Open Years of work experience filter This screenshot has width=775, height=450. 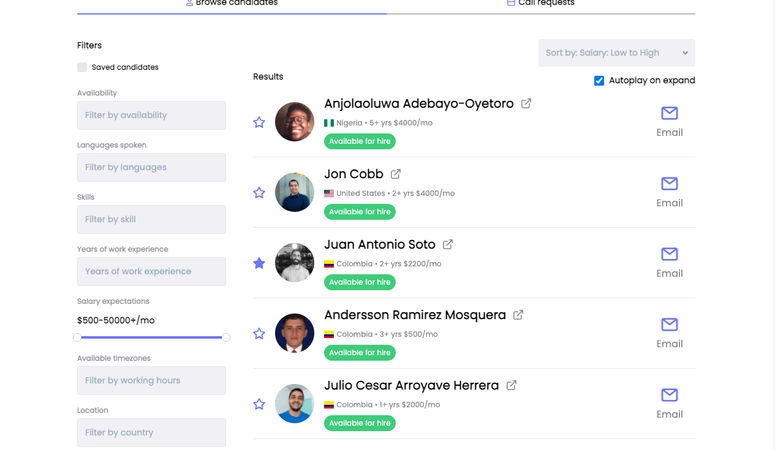(151, 271)
